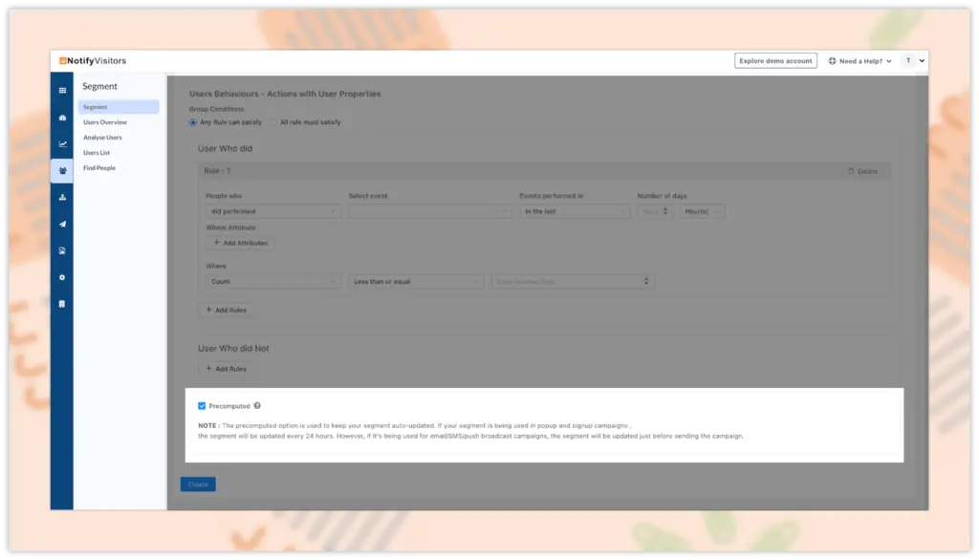Viewport: 979px width, 560px height.
Task: Select the 'All rule must satisfy' radio button
Action: click(x=272, y=122)
